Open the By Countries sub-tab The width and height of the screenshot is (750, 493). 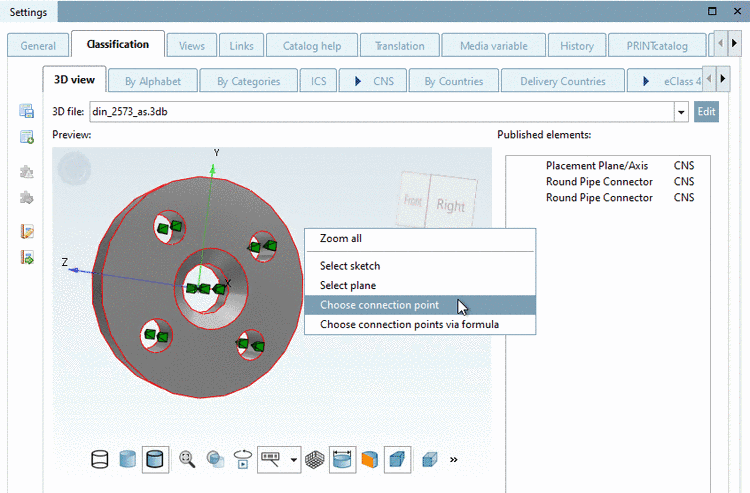click(x=454, y=81)
